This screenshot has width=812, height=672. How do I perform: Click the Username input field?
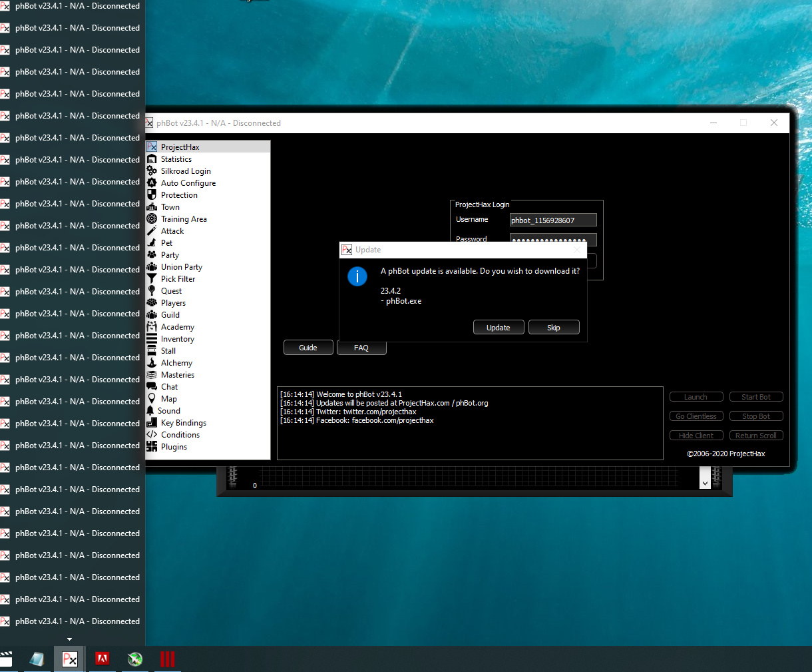(553, 220)
